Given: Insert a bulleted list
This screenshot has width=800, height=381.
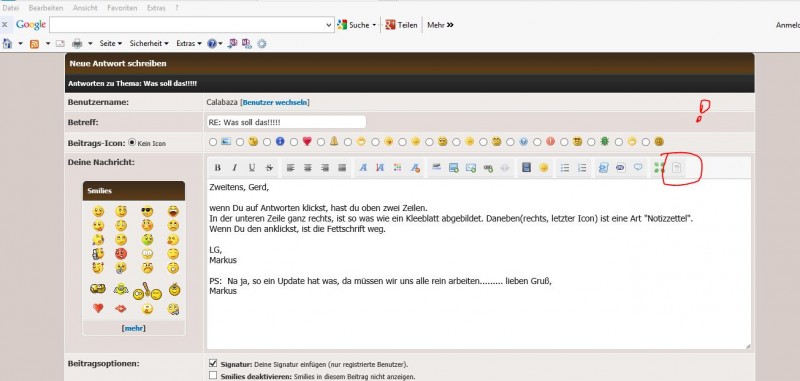Looking at the screenshot, I should (565, 168).
